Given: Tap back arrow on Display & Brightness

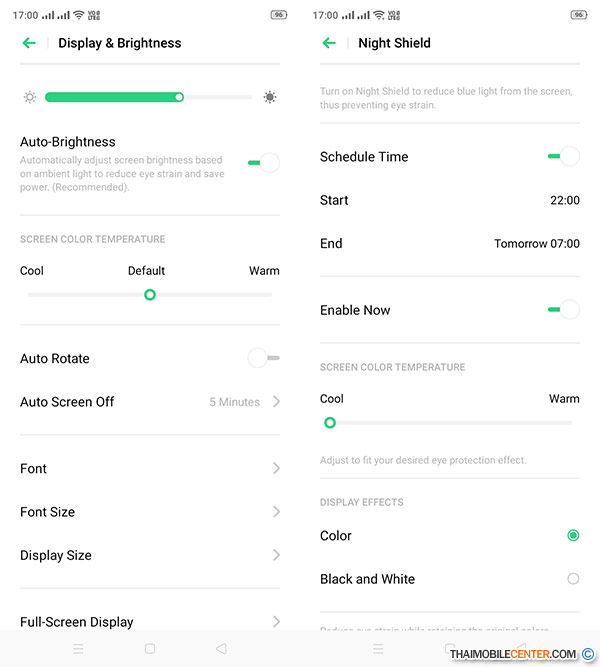Looking at the screenshot, I should click(29, 43).
